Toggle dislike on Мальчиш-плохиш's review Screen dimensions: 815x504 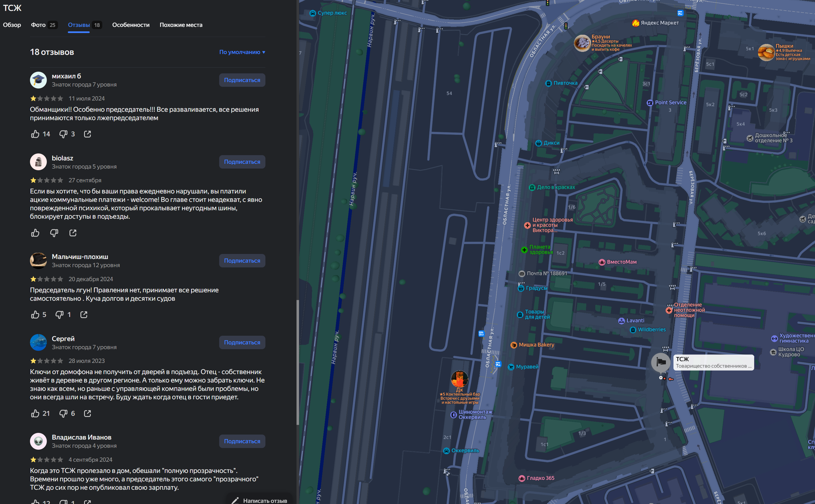pos(59,315)
